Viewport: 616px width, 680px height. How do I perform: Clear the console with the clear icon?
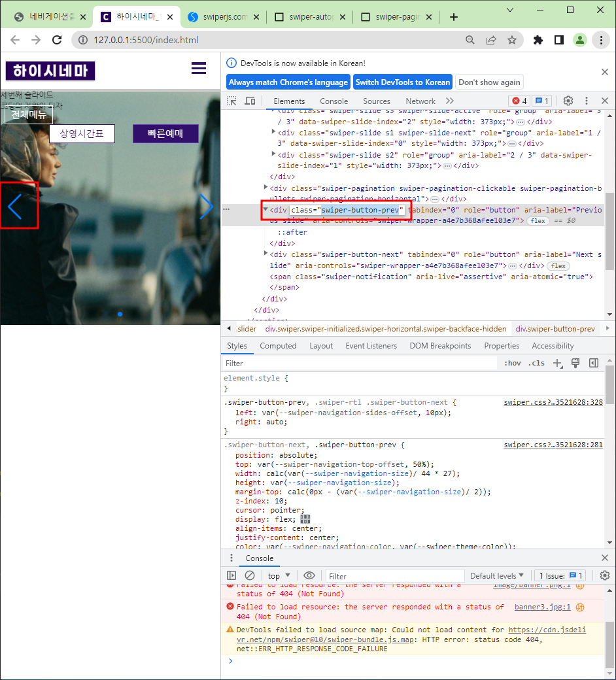tap(249, 575)
